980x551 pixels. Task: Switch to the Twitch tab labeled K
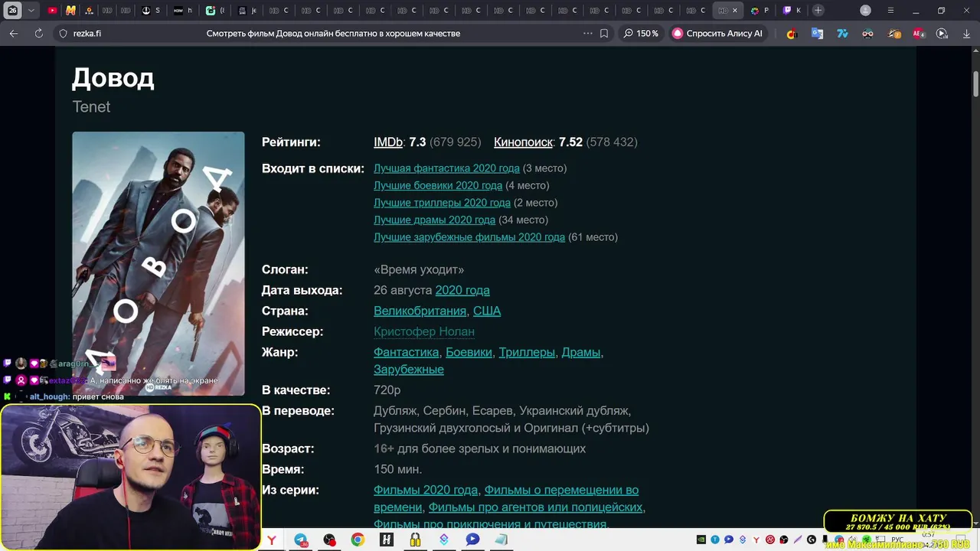click(x=792, y=11)
